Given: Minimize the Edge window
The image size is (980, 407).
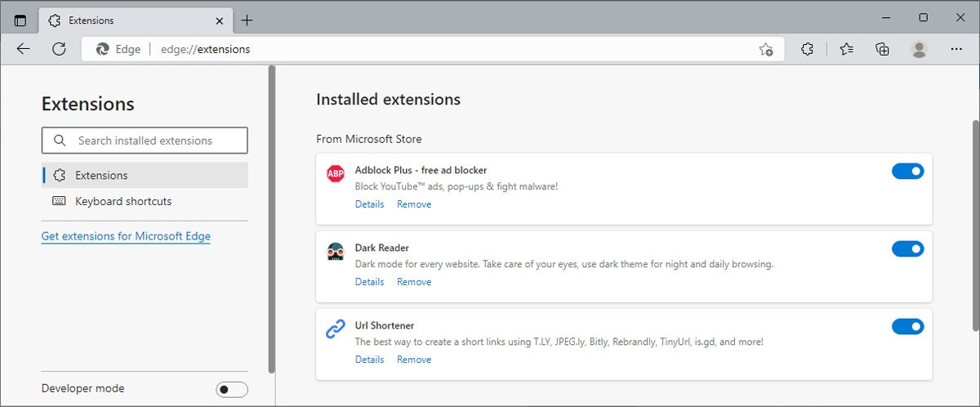Looking at the screenshot, I should [887, 17].
